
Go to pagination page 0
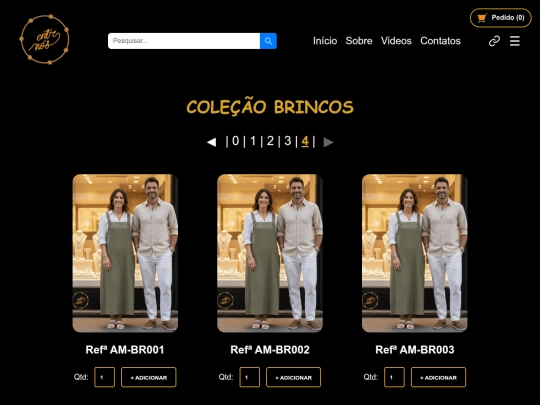pyautogui.click(x=236, y=141)
